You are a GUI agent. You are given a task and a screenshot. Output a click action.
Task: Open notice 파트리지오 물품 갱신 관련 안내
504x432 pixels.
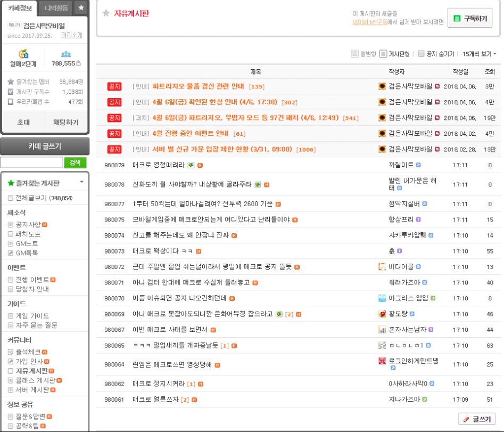(x=198, y=86)
